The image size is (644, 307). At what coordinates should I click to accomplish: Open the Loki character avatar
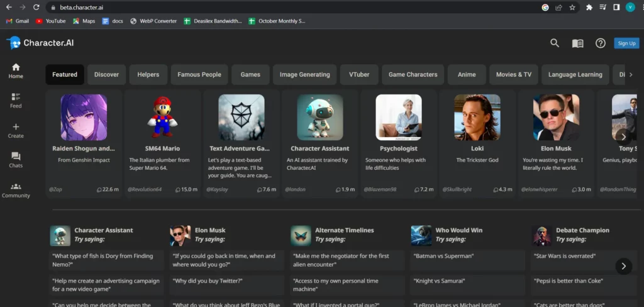coord(477,117)
